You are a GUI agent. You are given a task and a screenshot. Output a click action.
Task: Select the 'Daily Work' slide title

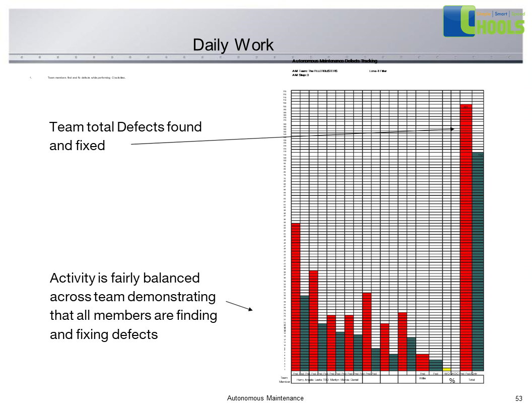coord(233,45)
